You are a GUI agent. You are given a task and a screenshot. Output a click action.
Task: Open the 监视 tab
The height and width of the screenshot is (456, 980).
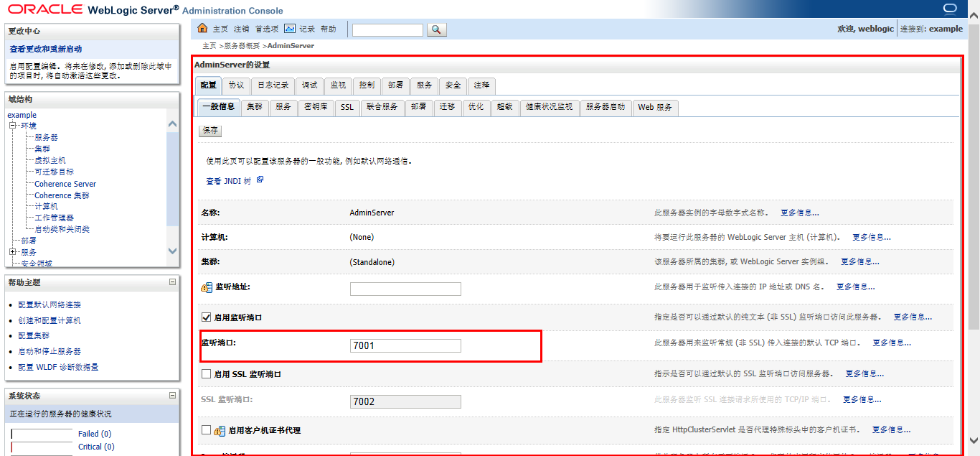point(338,85)
